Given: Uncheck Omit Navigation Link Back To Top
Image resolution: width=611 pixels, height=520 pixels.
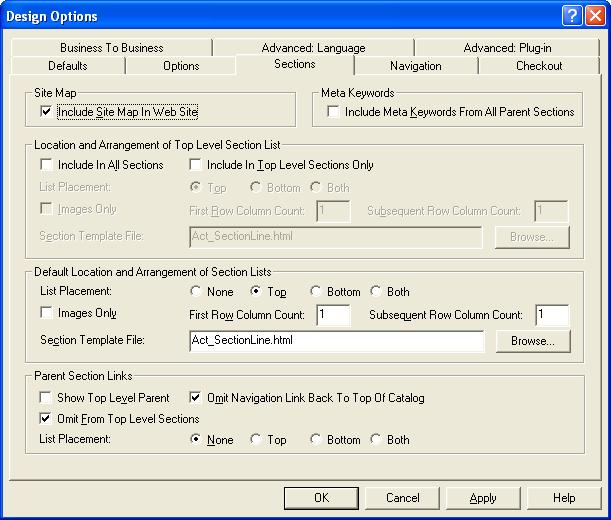Looking at the screenshot, I should pos(195,398).
